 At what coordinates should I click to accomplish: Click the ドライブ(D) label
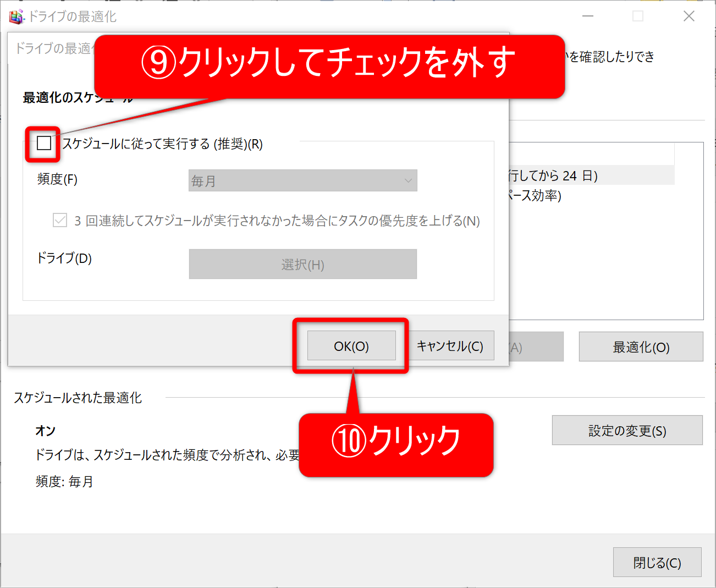click(64, 258)
